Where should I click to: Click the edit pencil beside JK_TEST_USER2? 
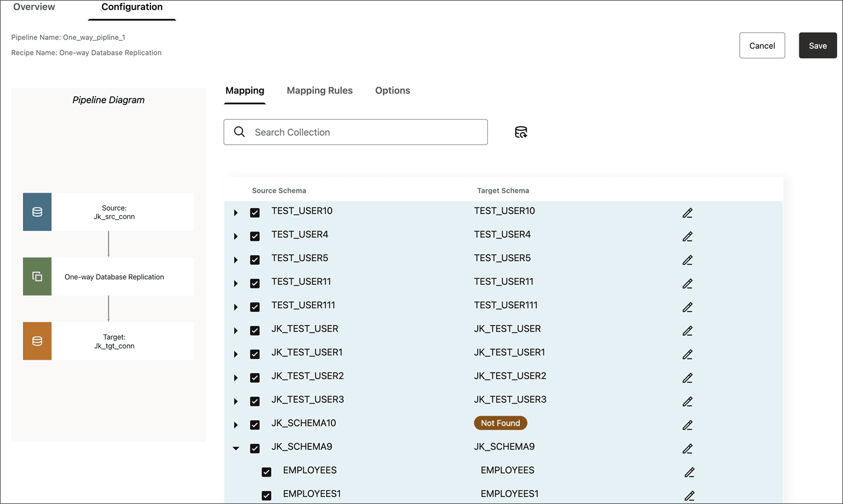point(687,378)
